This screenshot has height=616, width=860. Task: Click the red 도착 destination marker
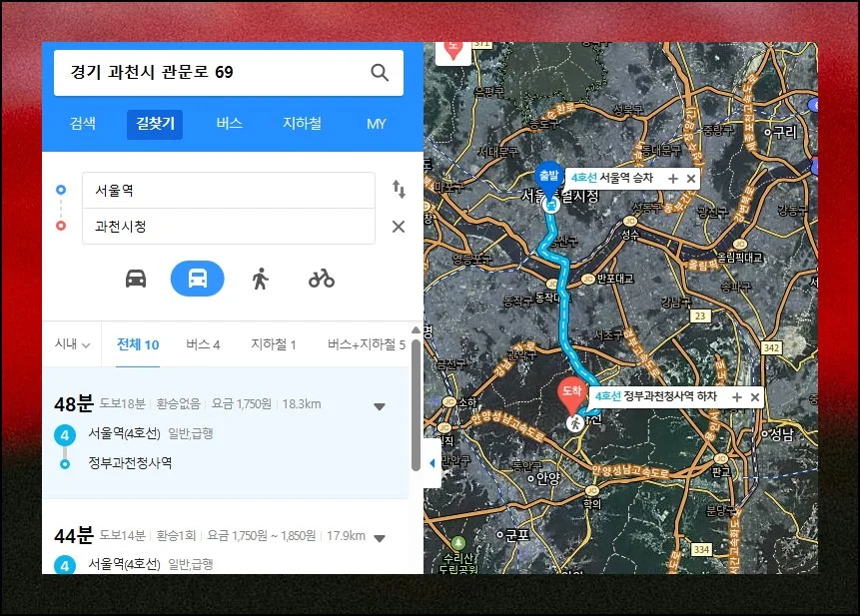pyautogui.click(x=569, y=393)
